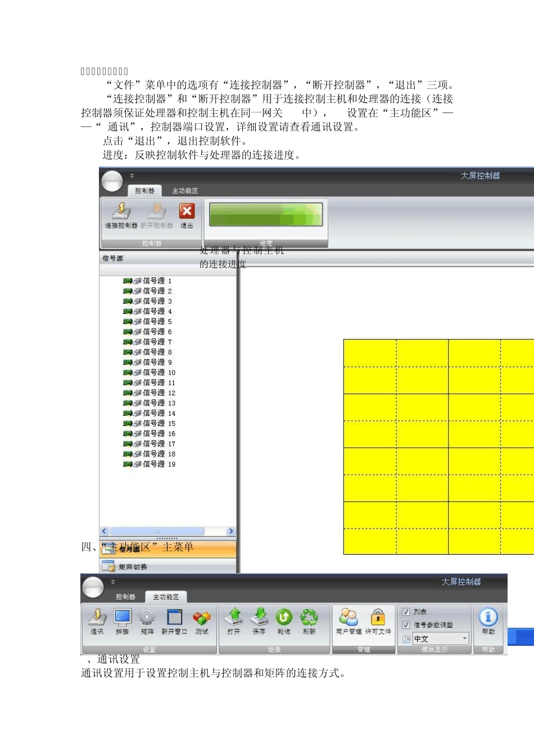
Task: Select 信号源 18 in the list
Action: tap(149, 454)
